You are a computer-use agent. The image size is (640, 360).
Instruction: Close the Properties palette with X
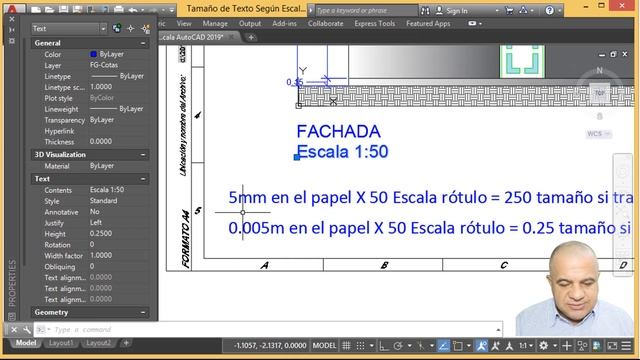tap(12, 19)
